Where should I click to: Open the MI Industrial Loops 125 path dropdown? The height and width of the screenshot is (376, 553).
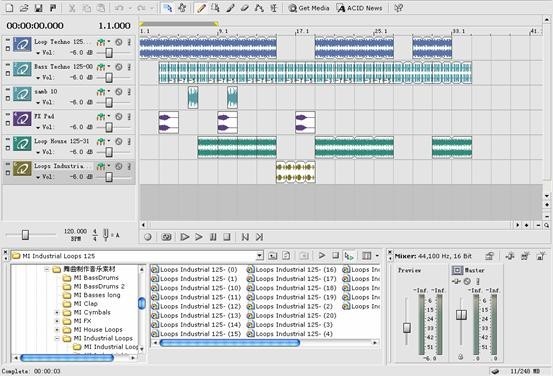point(260,256)
